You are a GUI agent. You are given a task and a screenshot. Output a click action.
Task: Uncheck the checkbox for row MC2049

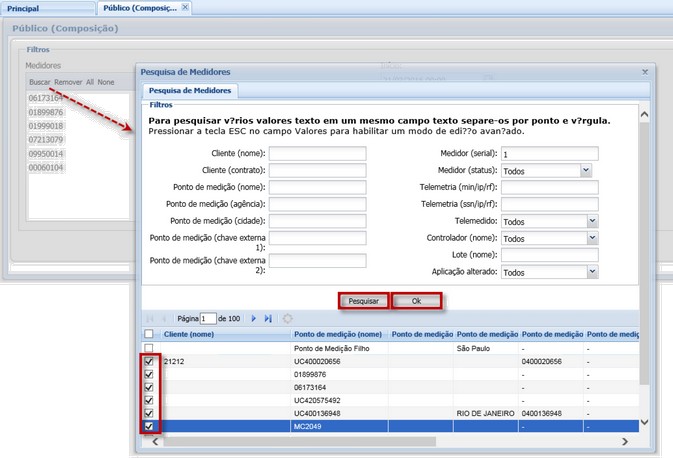tap(150, 426)
